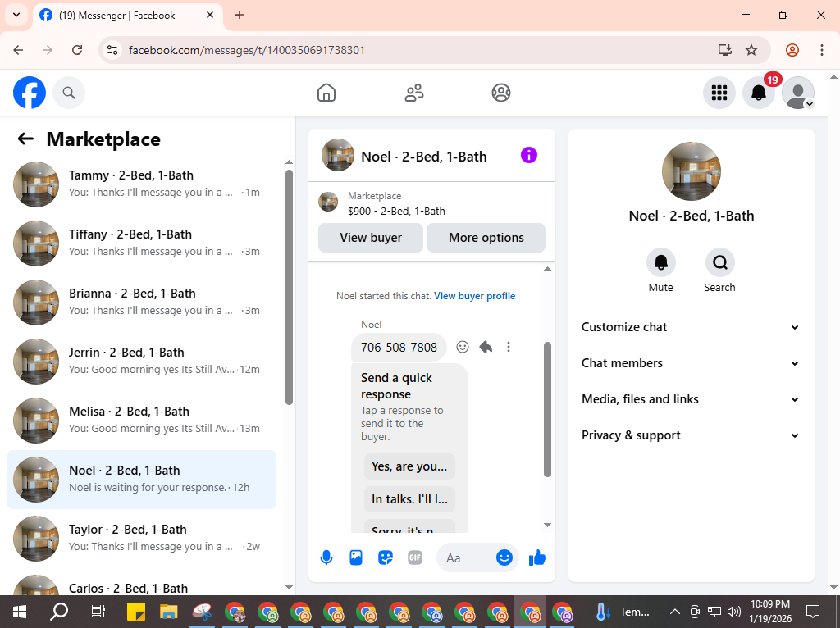840x628 pixels.
Task: Show hidden system tray icons
Action: 675,612
